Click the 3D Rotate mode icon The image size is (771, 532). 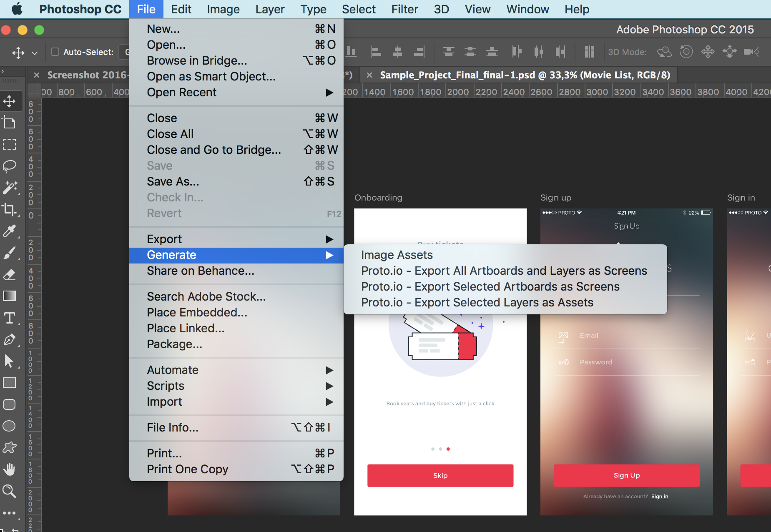pyautogui.click(x=664, y=52)
